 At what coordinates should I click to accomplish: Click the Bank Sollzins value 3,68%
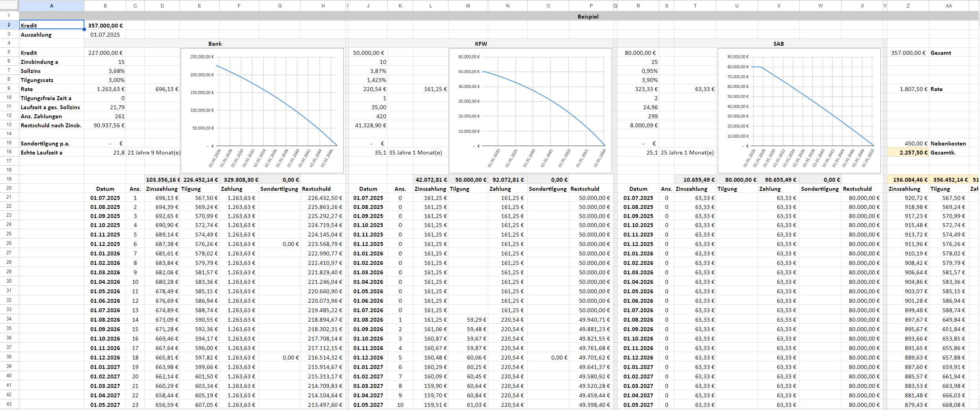point(105,71)
